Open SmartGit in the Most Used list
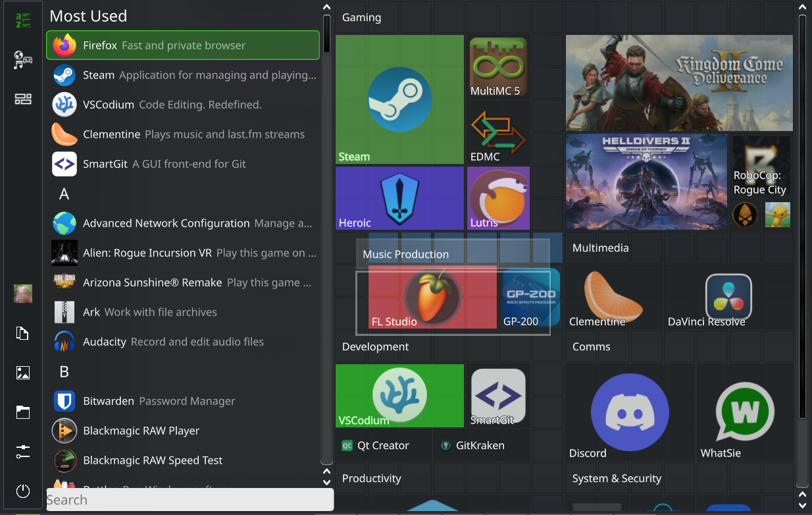Image resolution: width=812 pixels, height=515 pixels. coord(183,164)
